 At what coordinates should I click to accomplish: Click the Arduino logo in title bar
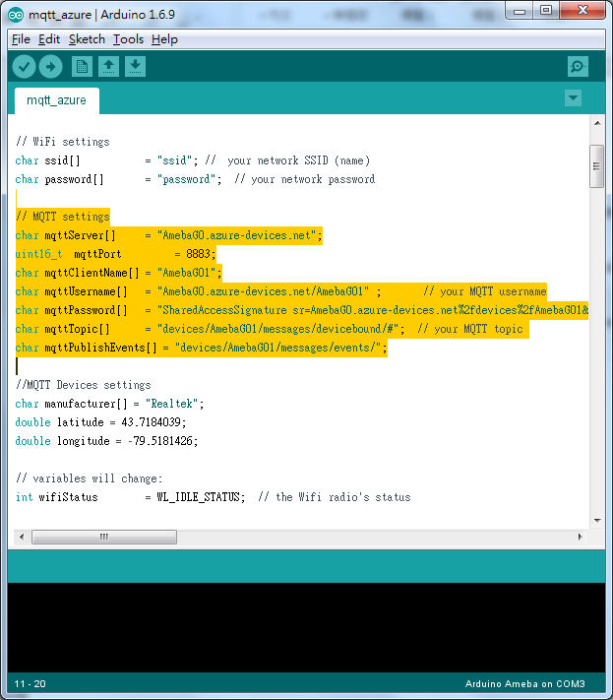(16, 15)
